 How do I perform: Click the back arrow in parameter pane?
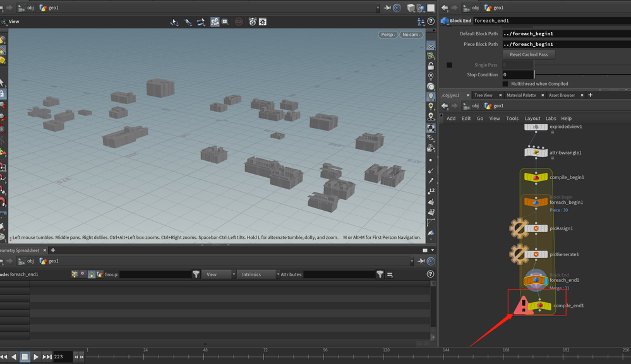point(445,8)
